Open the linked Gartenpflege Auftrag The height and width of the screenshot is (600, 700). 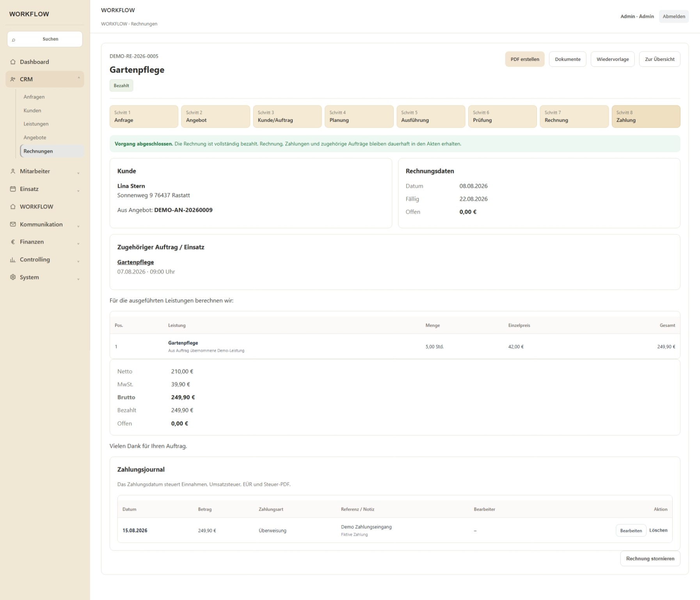[x=135, y=262]
